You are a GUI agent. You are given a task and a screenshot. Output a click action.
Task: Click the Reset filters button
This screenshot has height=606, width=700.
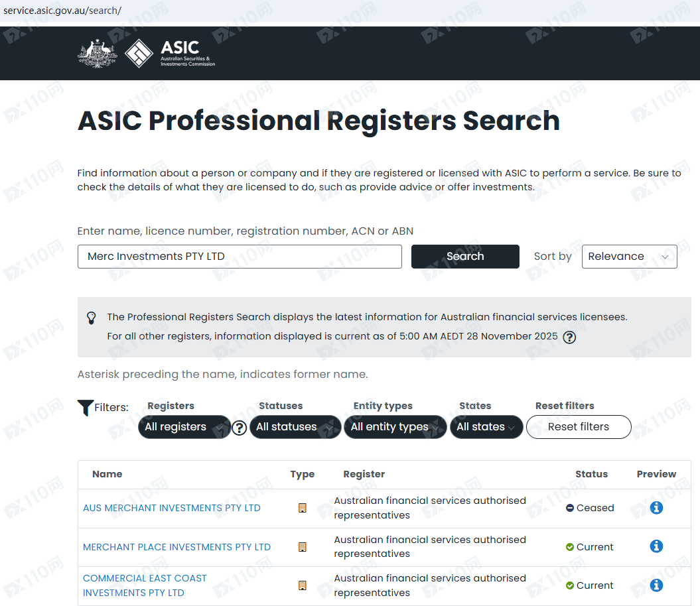[578, 427]
